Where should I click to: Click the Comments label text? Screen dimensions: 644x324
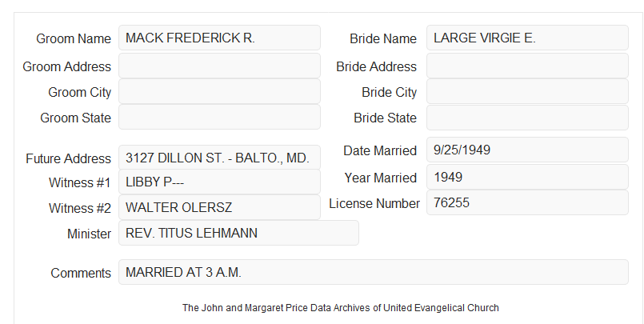click(81, 273)
